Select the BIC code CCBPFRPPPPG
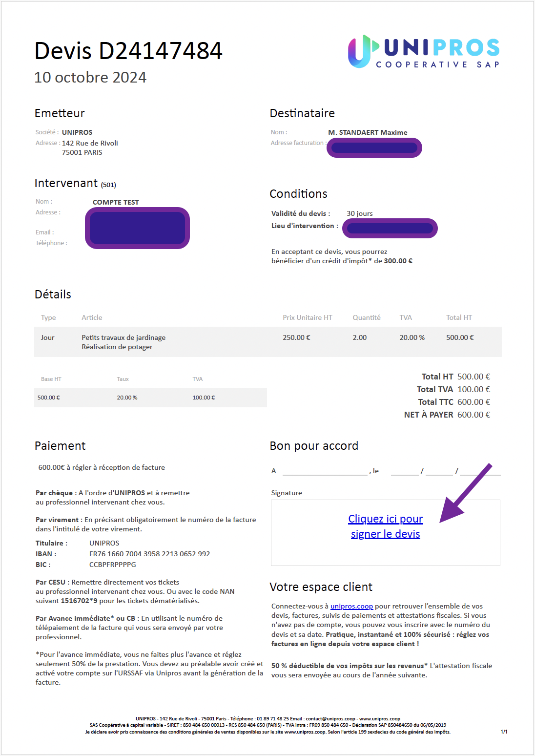This screenshot has height=756, width=535. tap(113, 565)
